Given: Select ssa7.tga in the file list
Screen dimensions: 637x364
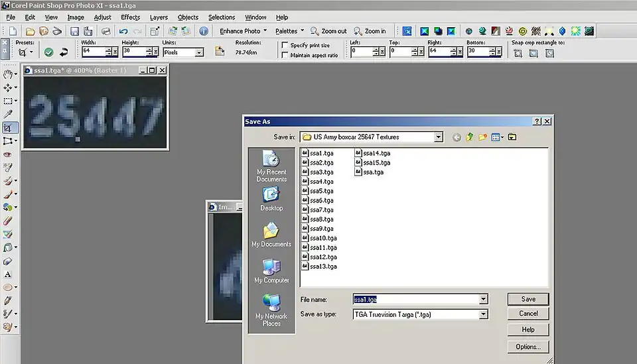Looking at the screenshot, I should 321,210.
